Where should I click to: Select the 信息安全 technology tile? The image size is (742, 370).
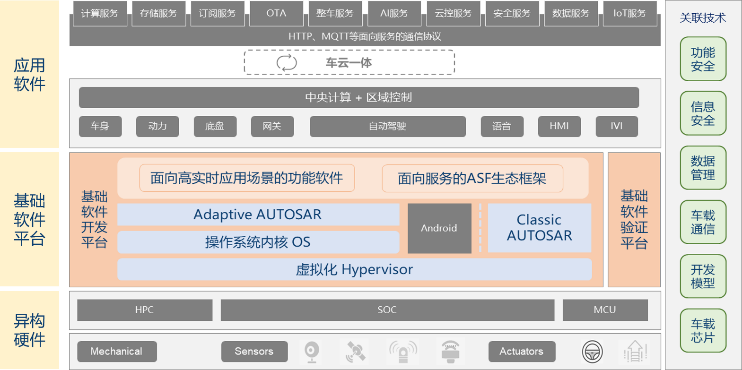703,113
